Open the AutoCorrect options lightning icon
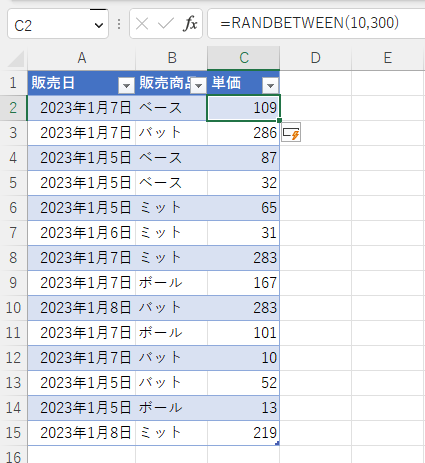 (291, 132)
